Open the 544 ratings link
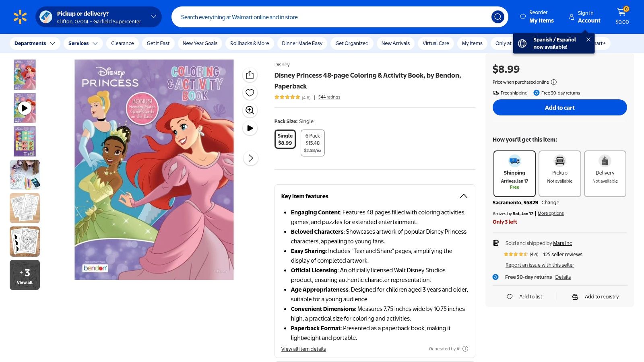Viewport: 644px width, 362px height. [x=329, y=97]
